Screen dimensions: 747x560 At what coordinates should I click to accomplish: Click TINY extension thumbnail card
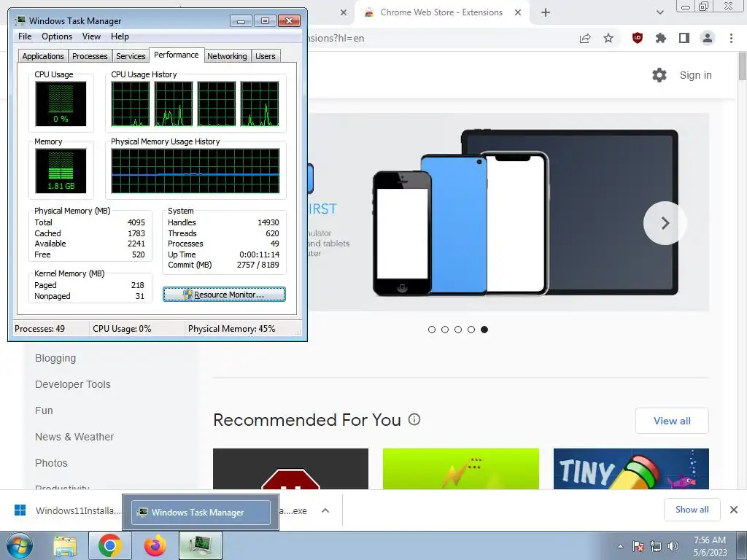(631, 469)
